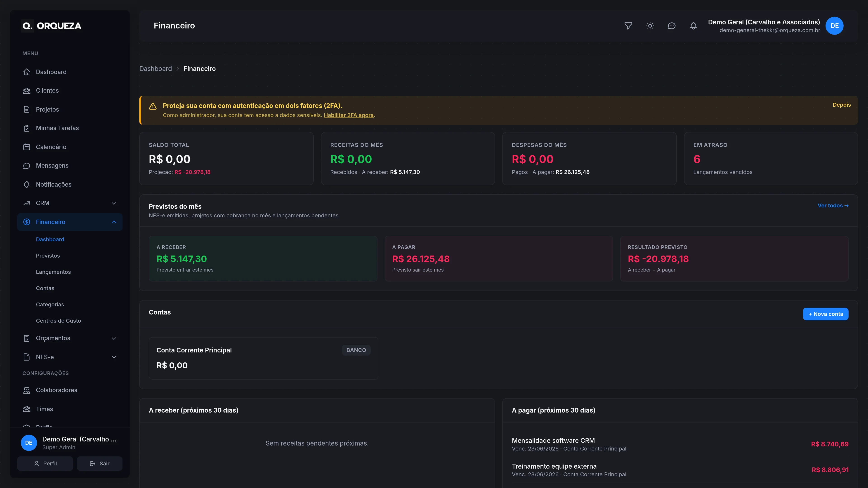Dismiss 2FA banner with Depois
Viewport: 868px width, 488px height.
841,105
